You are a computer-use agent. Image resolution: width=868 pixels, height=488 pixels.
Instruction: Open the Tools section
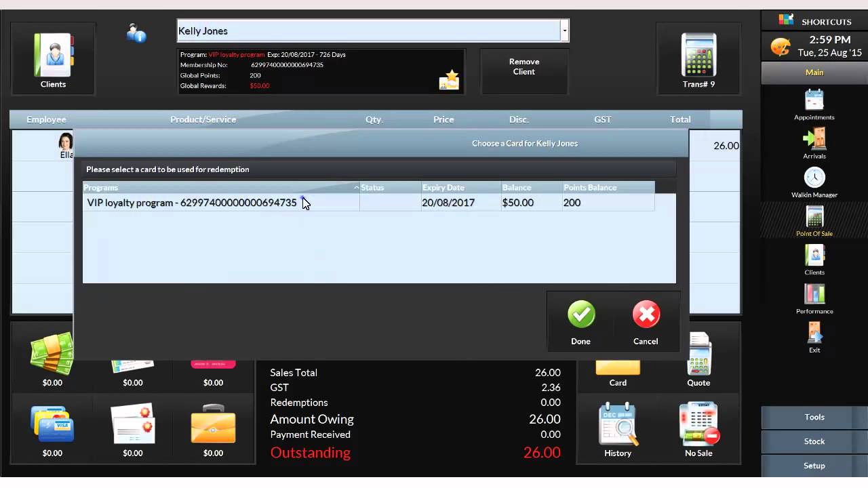(x=814, y=417)
